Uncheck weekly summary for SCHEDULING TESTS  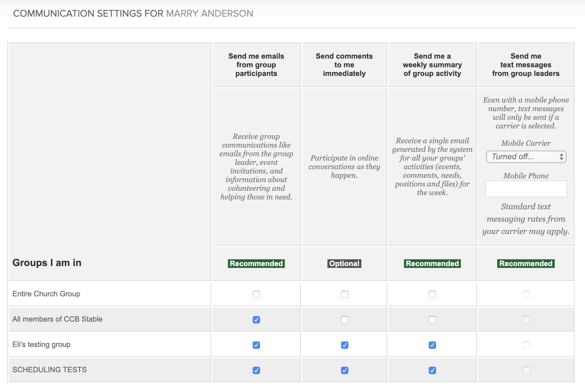(432, 370)
